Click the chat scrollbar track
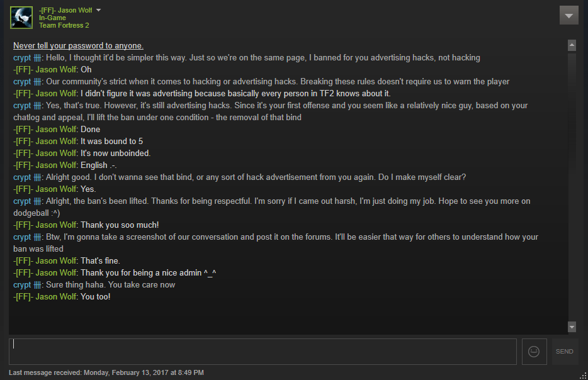This screenshot has width=588, height=380. (x=572, y=189)
